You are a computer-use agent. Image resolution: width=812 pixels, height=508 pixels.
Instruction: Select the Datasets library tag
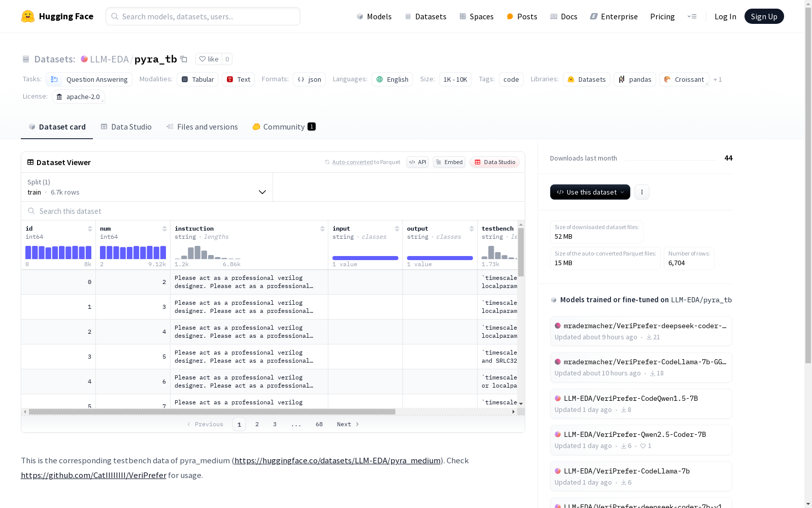(x=587, y=79)
